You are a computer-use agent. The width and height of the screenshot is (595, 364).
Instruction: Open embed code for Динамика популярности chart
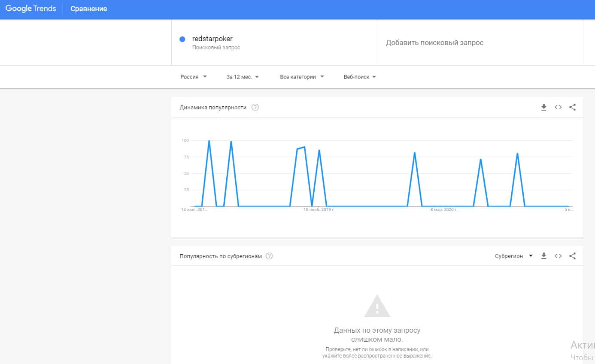click(x=558, y=108)
